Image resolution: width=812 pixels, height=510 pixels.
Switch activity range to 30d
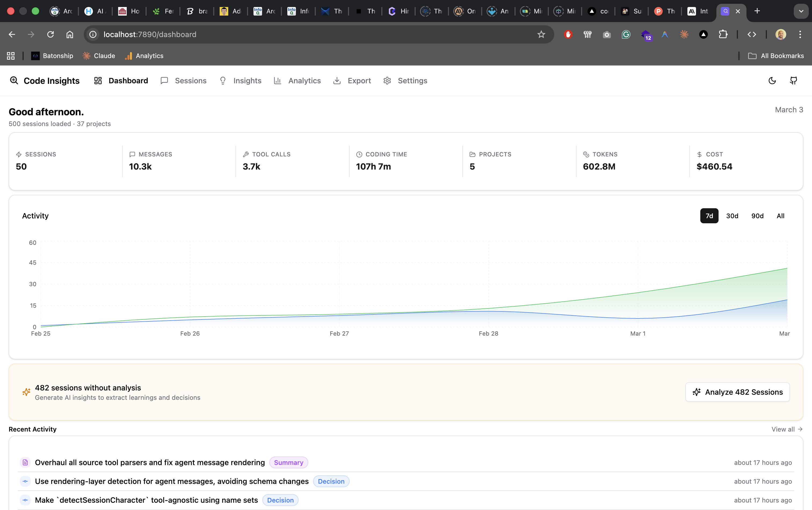click(733, 216)
